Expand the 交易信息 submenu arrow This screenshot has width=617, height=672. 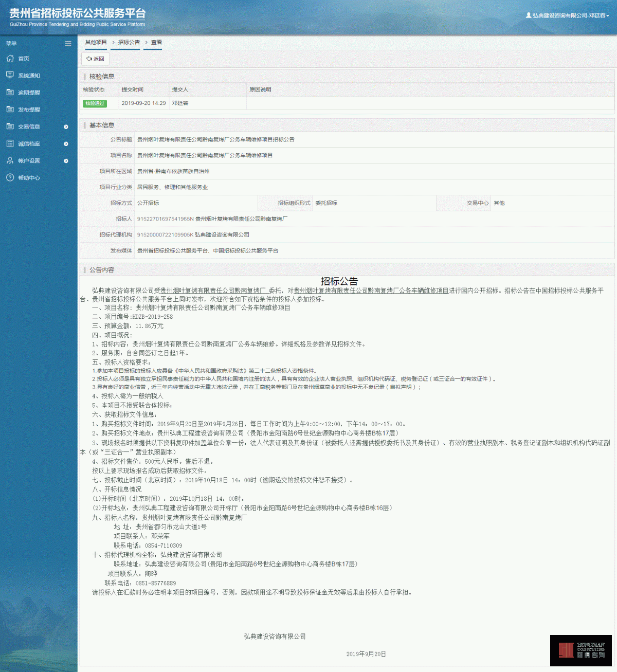65,126
